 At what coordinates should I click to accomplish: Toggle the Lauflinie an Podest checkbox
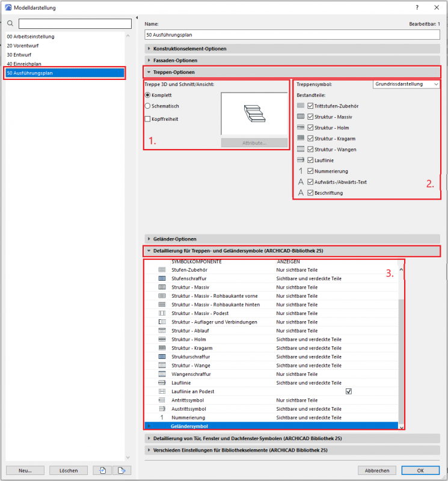coord(348,391)
